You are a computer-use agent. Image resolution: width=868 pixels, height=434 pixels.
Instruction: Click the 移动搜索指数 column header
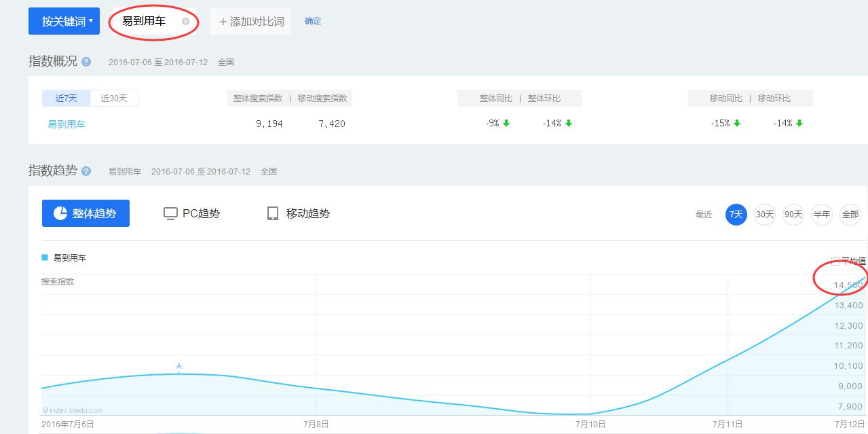click(x=322, y=98)
